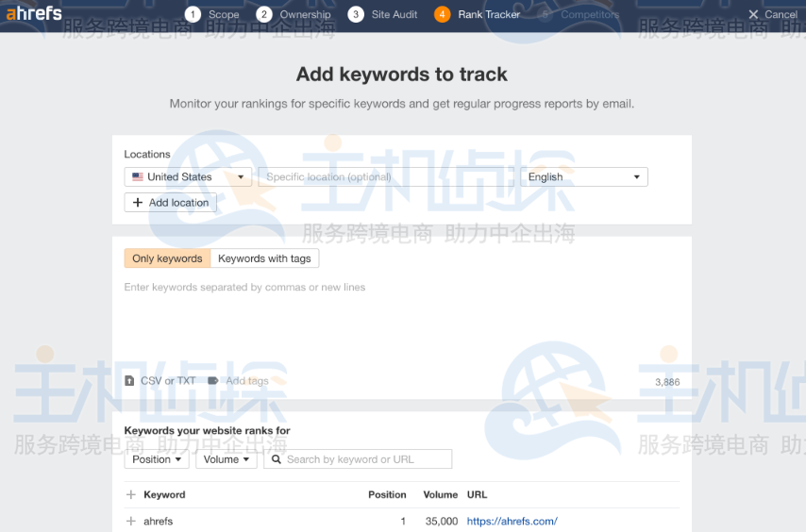
Task: Open the United States country dropdown
Action: point(188,176)
